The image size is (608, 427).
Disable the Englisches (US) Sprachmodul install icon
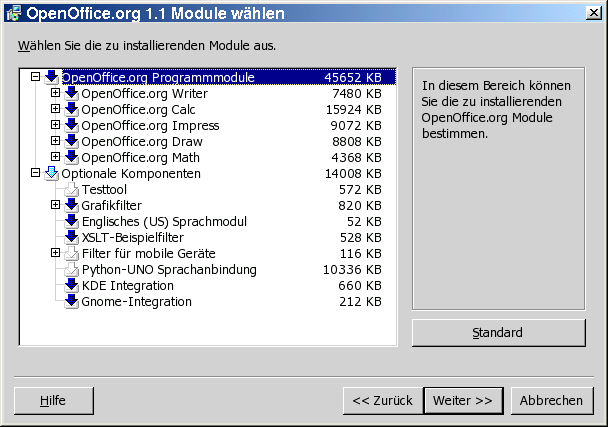71,221
